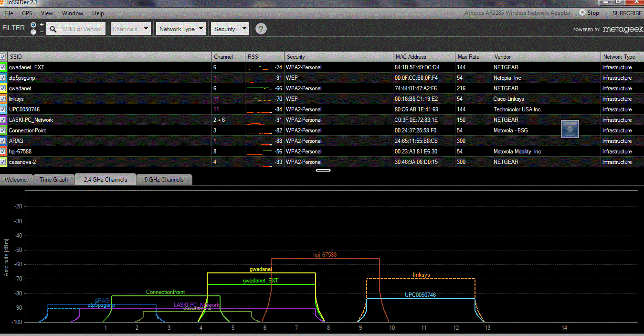644x336 pixels.
Task: Switch to the Time Graph tab
Action: point(53,180)
